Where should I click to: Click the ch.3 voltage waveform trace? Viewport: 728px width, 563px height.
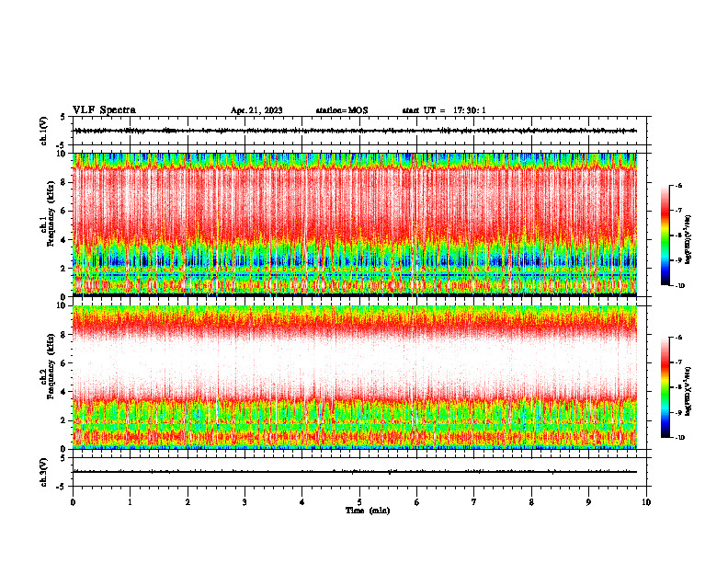pos(356,472)
